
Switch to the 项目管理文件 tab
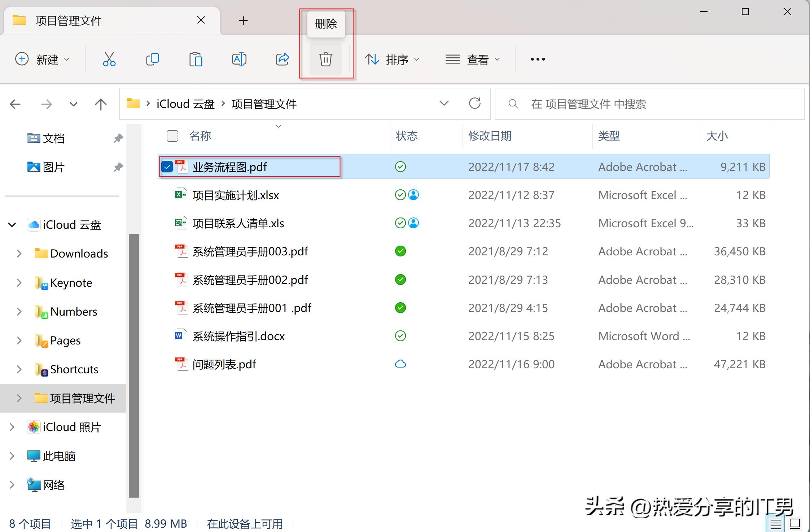tap(69, 21)
